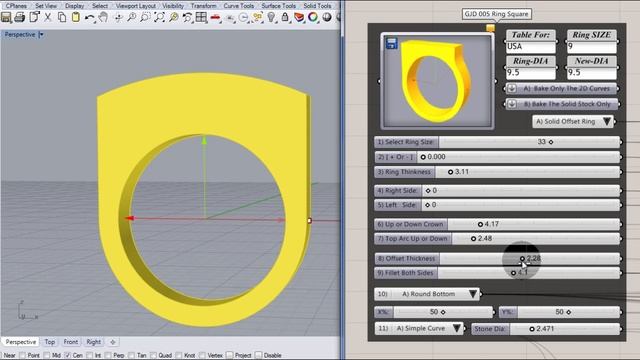Open the Solid Tools toolbar tab

click(x=317, y=6)
